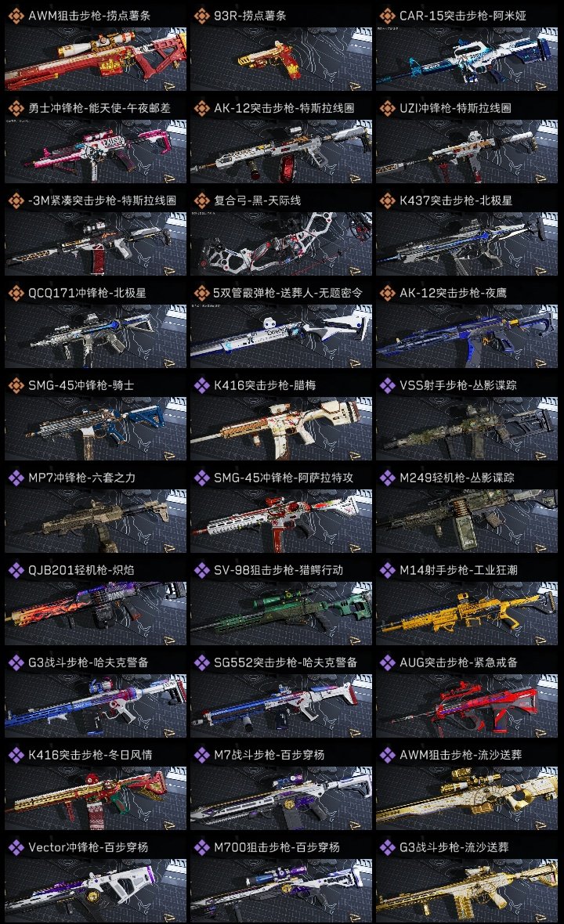This screenshot has height=924, width=564.
Task: Select the CAR-15突击步枪-阿米娅 skin thumbnail
Action: tap(467, 59)
